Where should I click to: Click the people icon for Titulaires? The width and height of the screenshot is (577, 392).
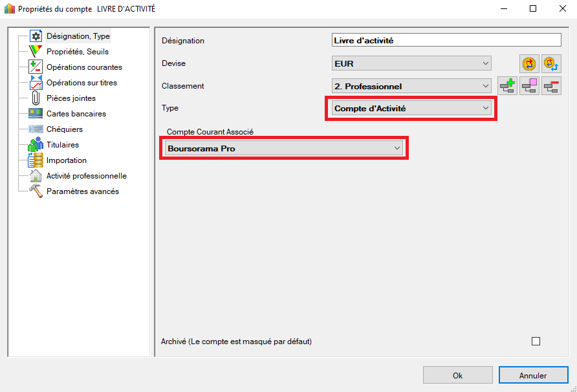(x=36, y=145)
